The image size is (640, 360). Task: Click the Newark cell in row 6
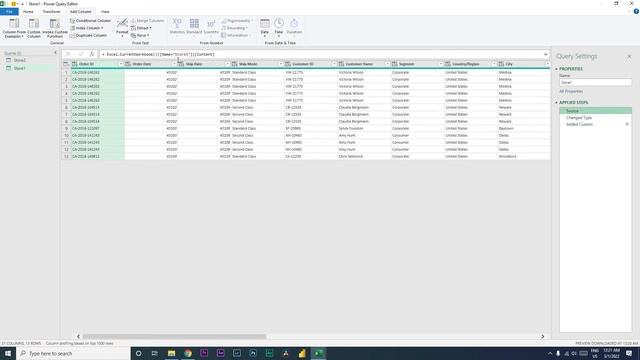point(524,107)
